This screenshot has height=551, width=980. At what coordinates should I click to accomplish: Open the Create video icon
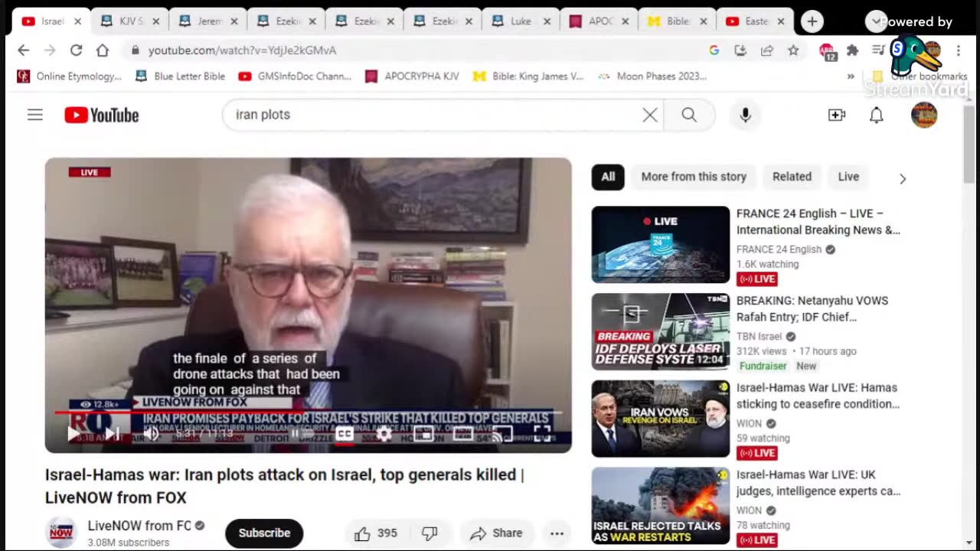[x=837, y=115]
